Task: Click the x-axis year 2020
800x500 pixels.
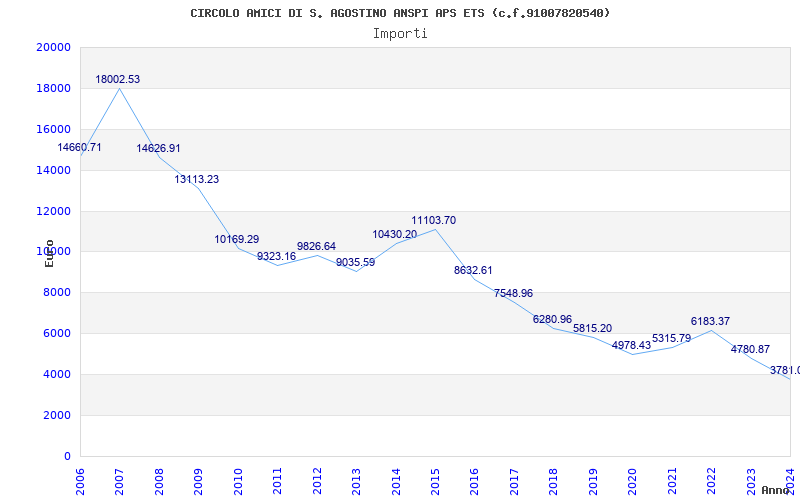Action: 632,481
